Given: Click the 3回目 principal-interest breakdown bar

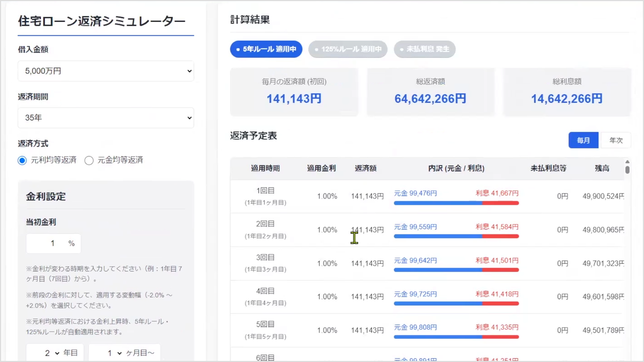Looking at the screenshot, I should [456, 270].
